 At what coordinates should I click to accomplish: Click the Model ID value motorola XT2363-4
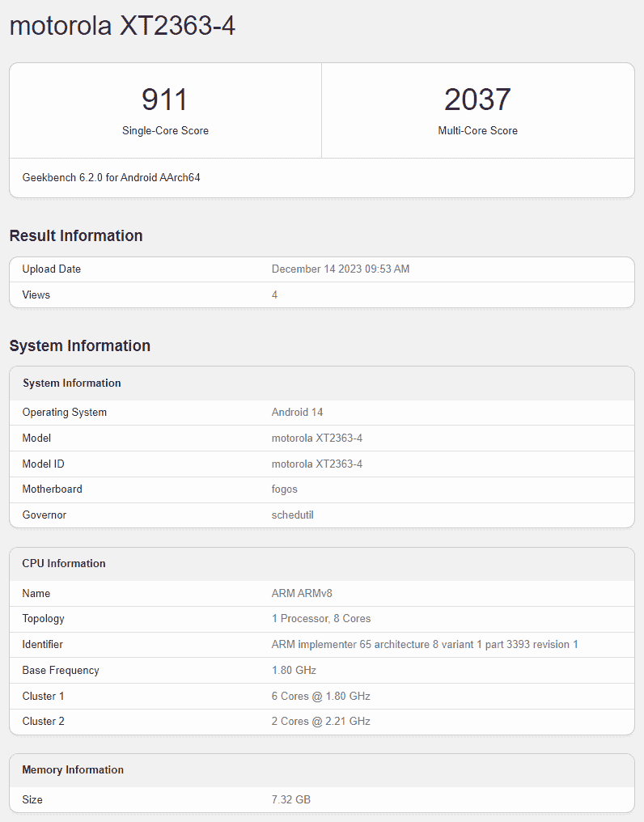click(317, 464)
